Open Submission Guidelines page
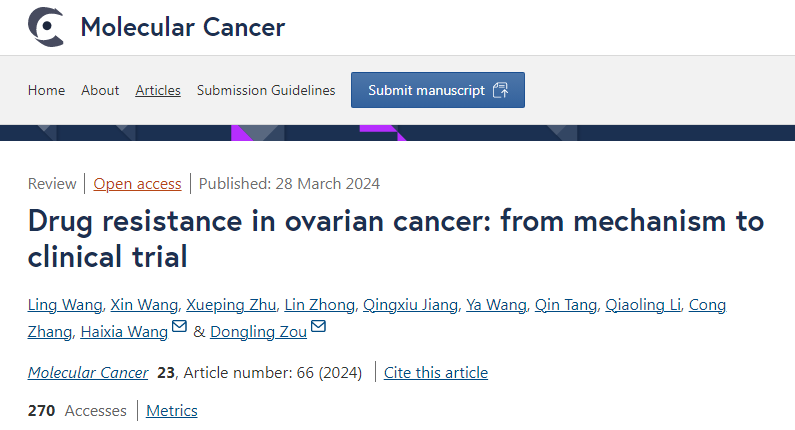 point(266,90)
